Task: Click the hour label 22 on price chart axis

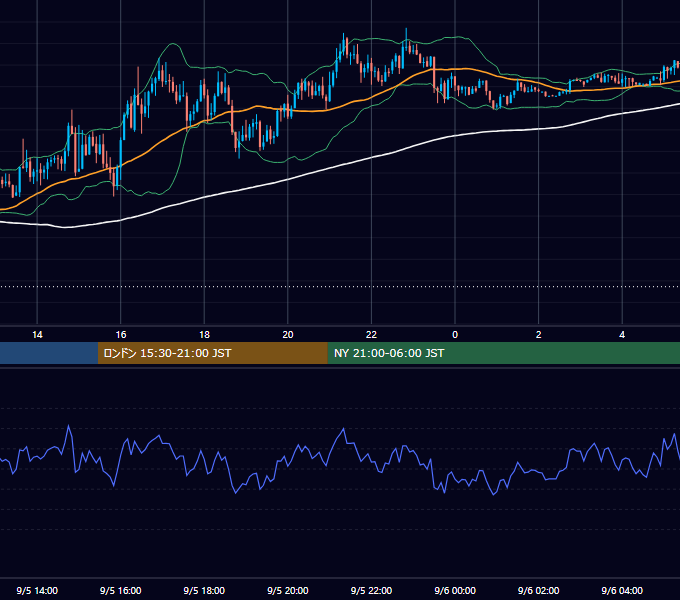Action: point(371,335)
